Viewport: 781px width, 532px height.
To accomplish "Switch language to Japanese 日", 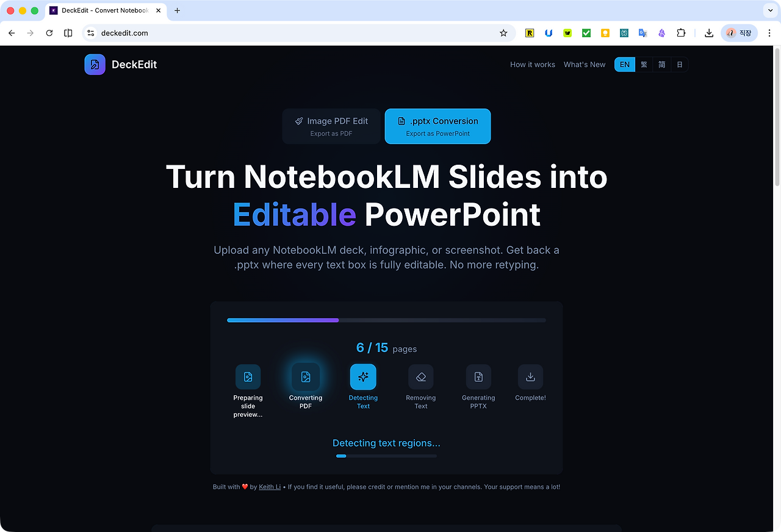I will tap(679, 65).
